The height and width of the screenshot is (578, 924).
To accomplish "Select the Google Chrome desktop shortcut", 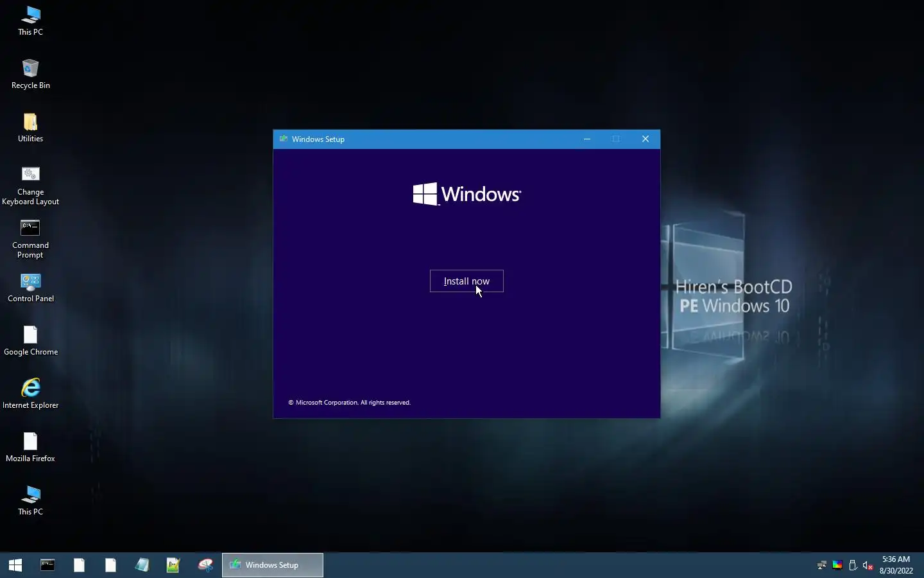I will 30,340.
